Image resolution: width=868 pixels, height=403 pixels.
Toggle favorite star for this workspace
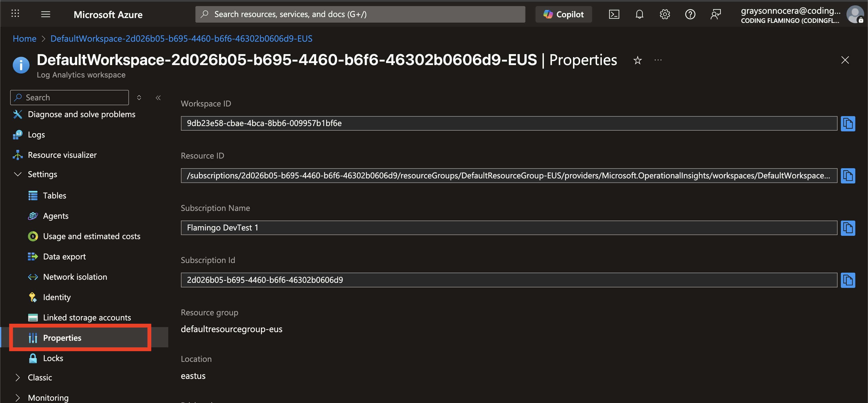point(637,60)
